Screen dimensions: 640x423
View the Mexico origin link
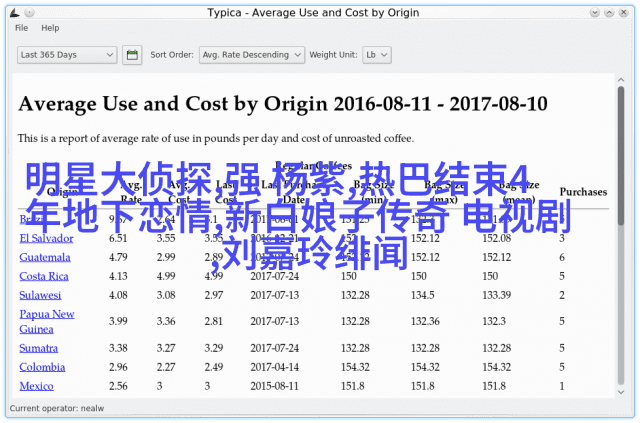pyautogui.click(x=36, y=386)
